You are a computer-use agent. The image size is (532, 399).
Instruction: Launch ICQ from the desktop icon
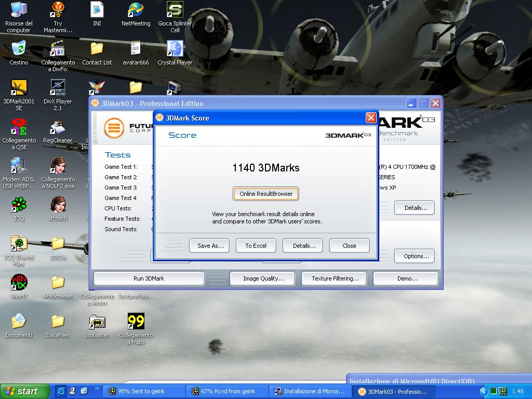click(x=19, y=209)
